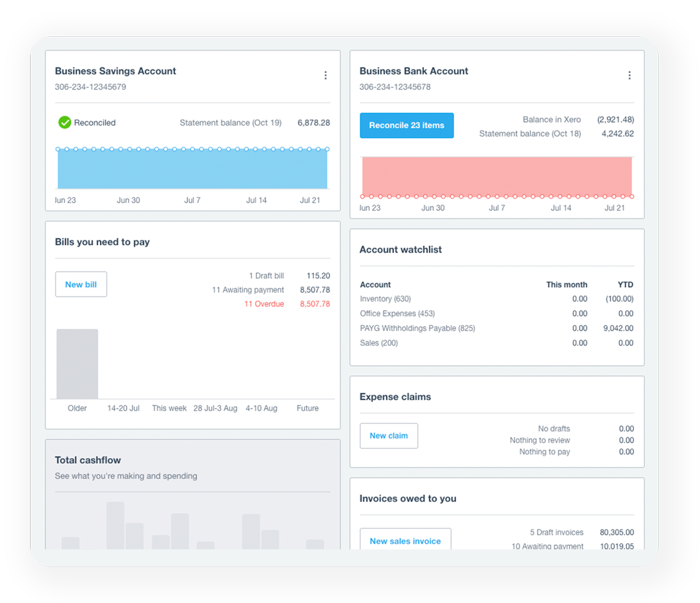Click Reconcile 23 items button
700x603 pixels.
point(407,125)
